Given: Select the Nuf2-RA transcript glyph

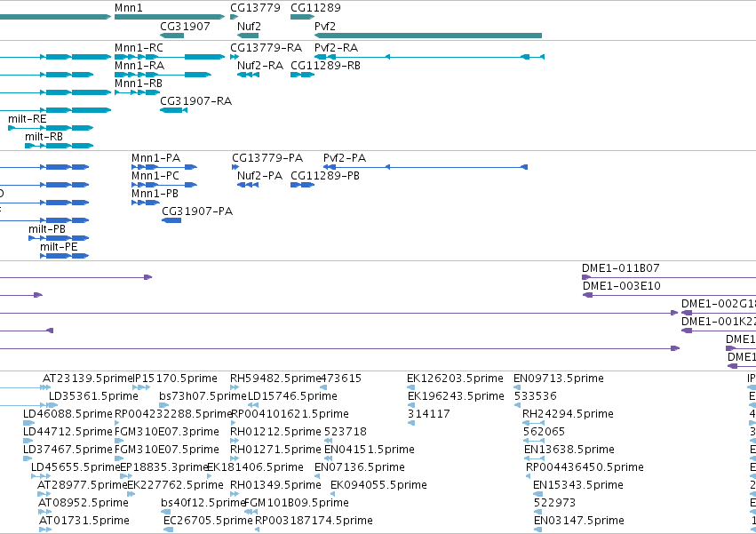Looking at the screenshot, I should point(249,75).
